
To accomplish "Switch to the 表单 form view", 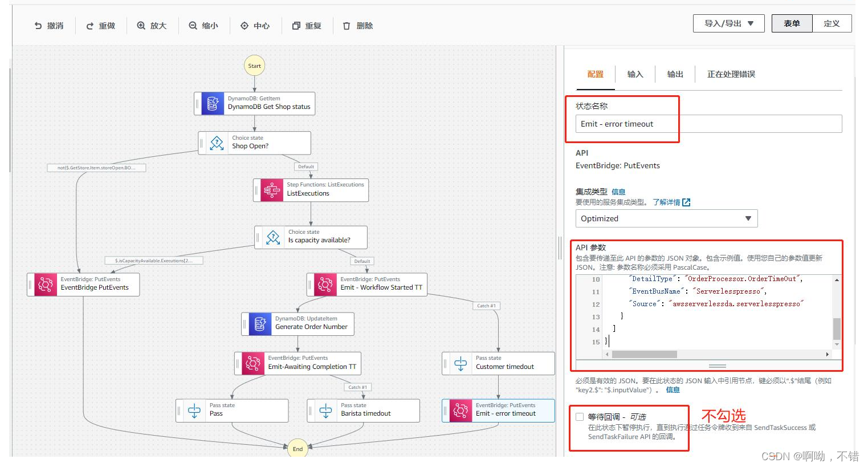I will click(x=792, y=23).
